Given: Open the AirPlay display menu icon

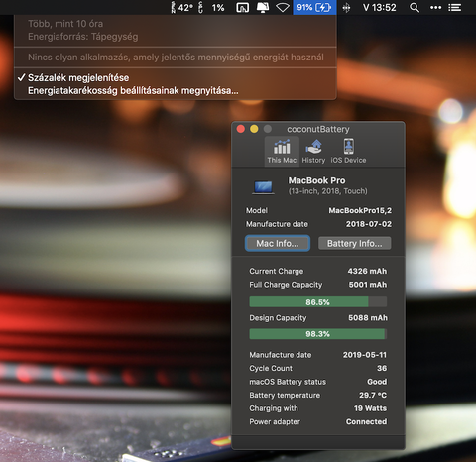Looking at the screenshot, I should point(263,7).
